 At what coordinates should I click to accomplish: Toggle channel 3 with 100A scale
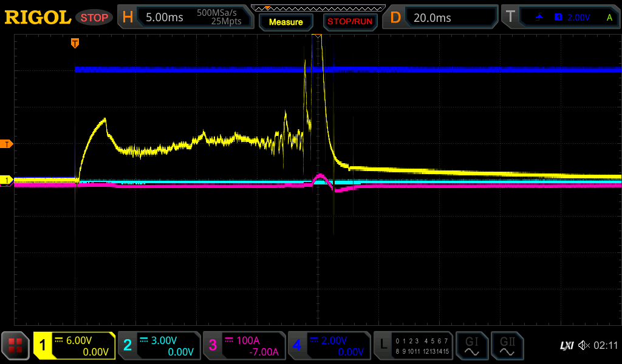pos(244,345)
